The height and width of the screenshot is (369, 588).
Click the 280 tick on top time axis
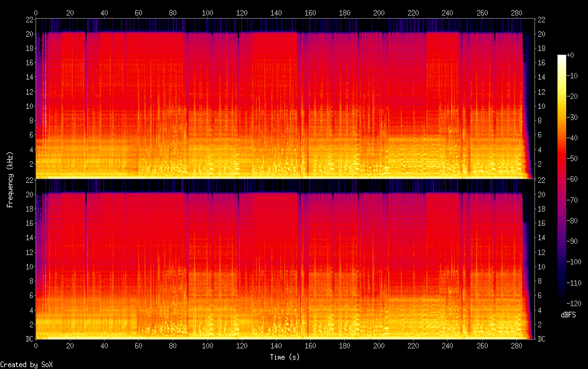coord(516,12)
